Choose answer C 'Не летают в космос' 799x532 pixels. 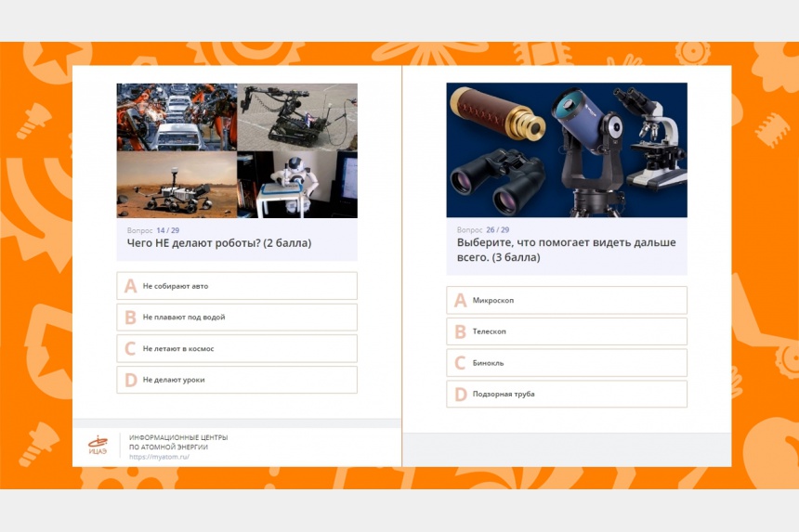(237, 349)
